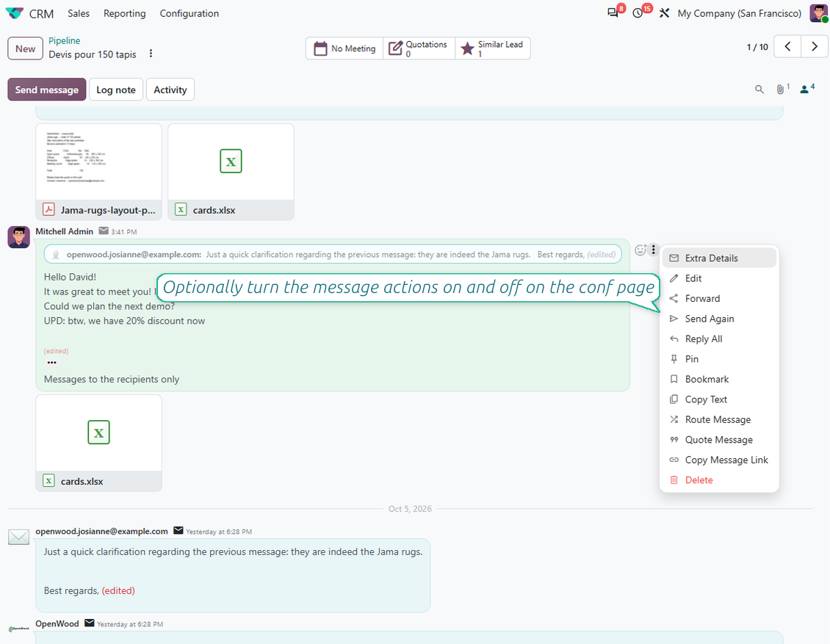
Task: Click the envelope icon beside Mitchell Admin
Action: tap(104, 231)
